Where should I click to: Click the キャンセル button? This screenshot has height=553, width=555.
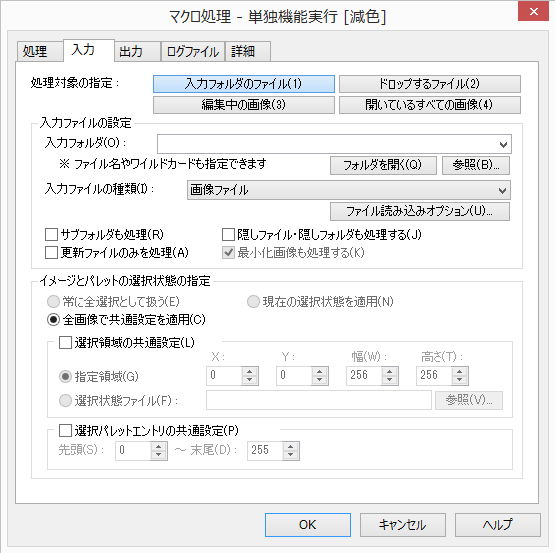[x=403, y=525]
